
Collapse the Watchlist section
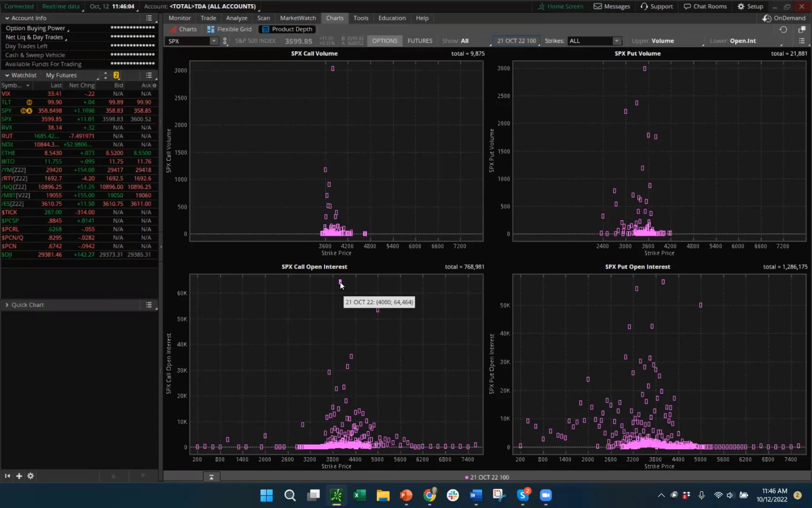click(7, 75)
